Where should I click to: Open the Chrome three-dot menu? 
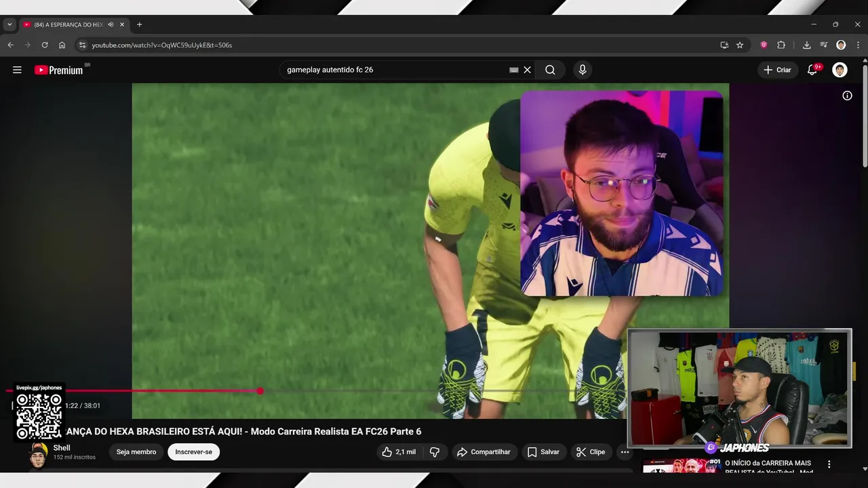click(858, 45)
